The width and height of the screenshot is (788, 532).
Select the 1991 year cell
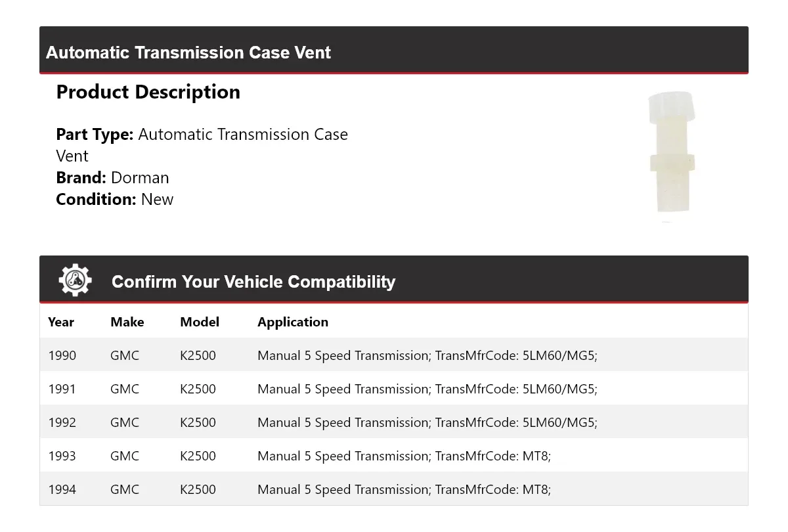point(62,389)
